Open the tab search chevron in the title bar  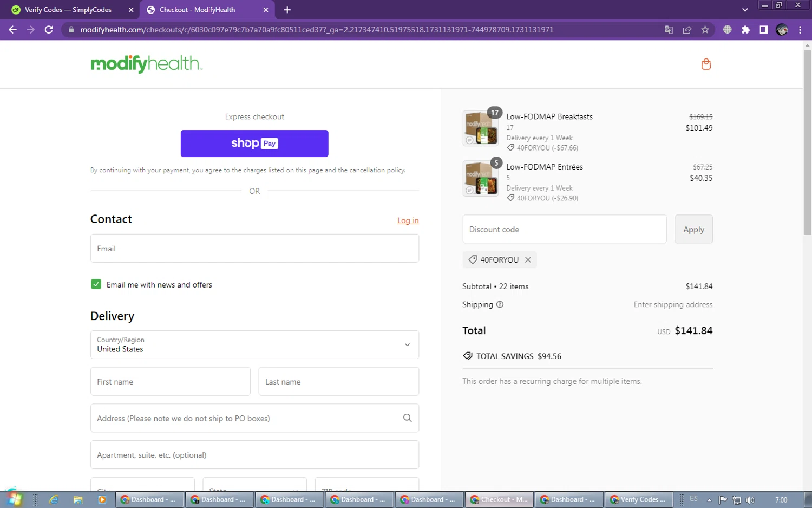click(x=745, y=10)
